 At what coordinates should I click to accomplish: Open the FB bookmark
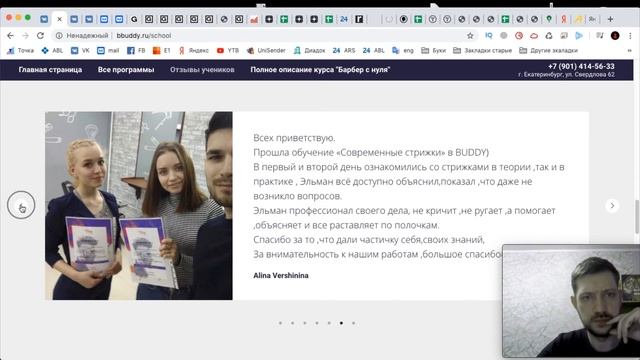click(x=136, y=51)
